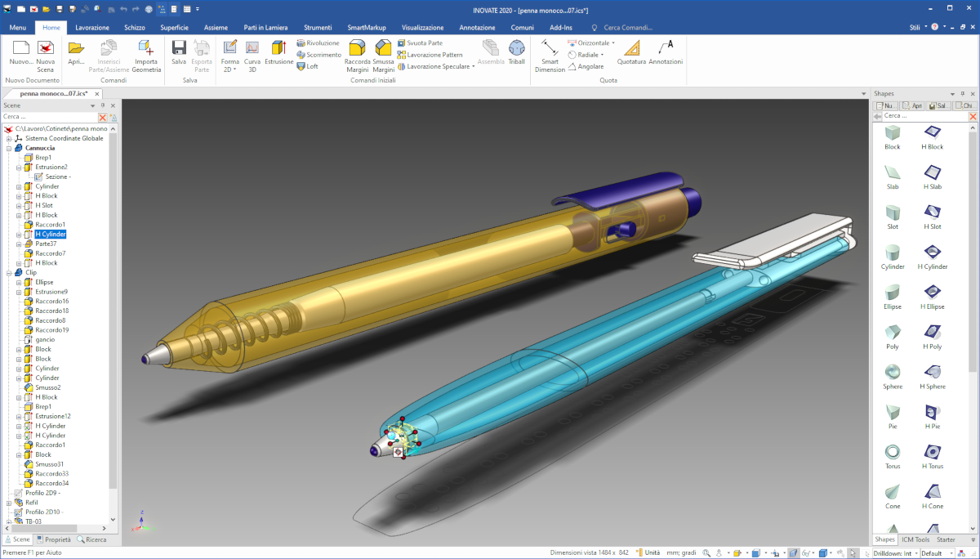Screen dimensions: 980x559
Task: Click the Cerca field in the Scene panel
Action: 49,117
